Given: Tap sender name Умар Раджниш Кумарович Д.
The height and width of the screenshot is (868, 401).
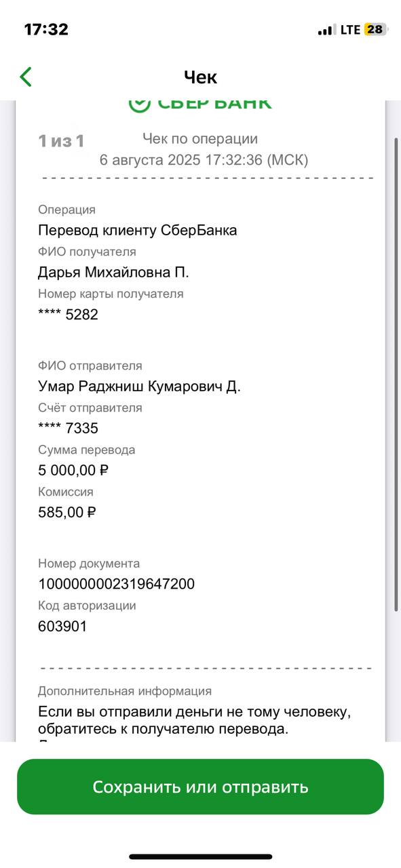Looking at the screenshot, I should [x=139, y=387].
